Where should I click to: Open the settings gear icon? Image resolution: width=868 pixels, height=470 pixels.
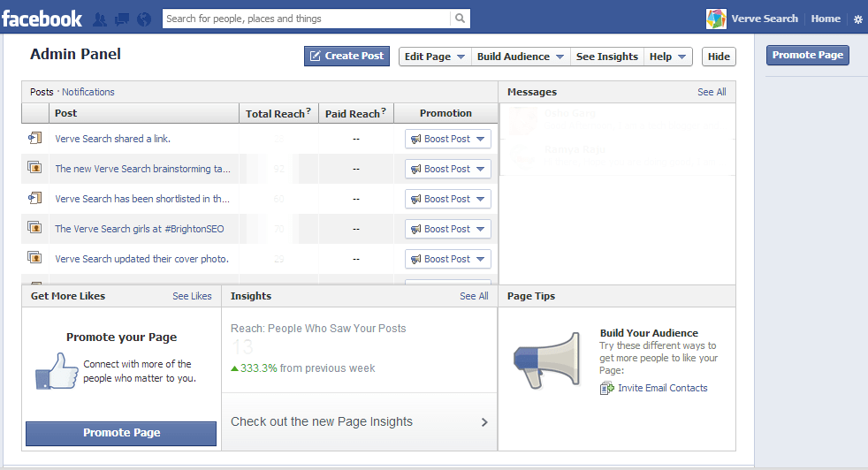[x=858, y=19]
